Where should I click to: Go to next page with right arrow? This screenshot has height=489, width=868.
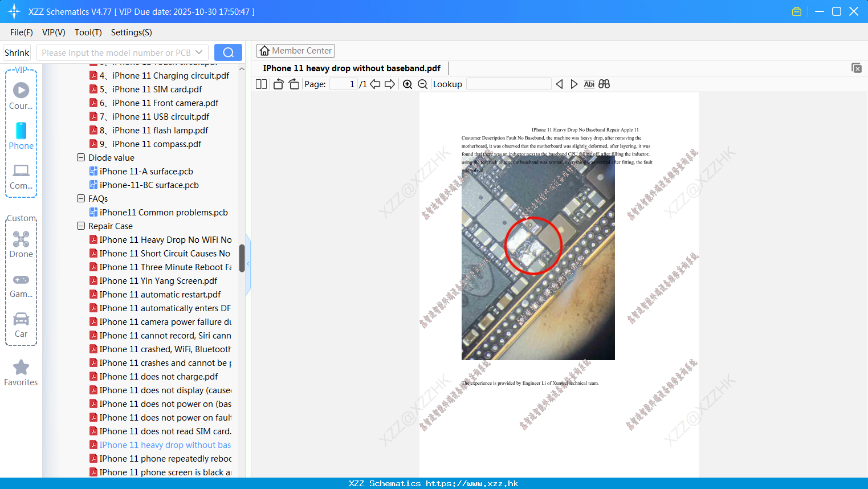pyautogui.click(x=390, y=84)
